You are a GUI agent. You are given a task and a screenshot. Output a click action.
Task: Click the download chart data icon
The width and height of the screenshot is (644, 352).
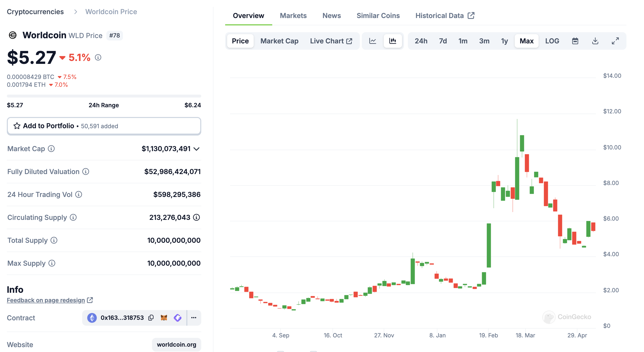point(595,41)
